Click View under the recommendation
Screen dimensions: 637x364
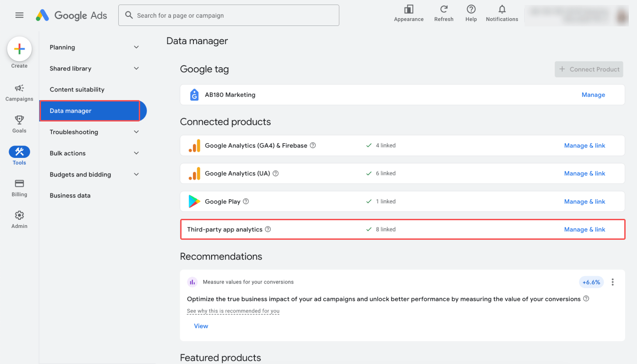tap(201, 326)
